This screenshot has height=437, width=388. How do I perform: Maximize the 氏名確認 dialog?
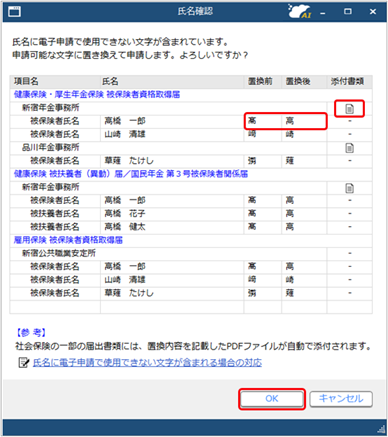[x=348, y=12]
